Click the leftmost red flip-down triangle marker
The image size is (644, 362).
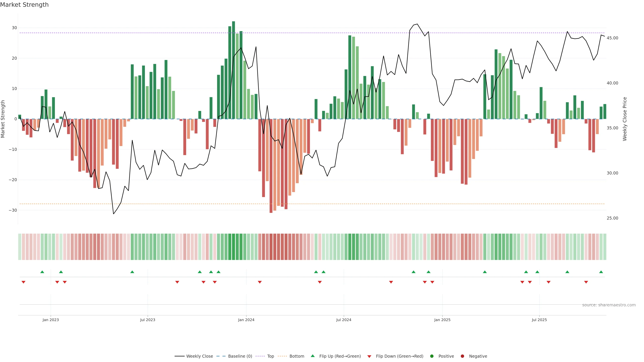pyautogui.click(x=23, y=282)
